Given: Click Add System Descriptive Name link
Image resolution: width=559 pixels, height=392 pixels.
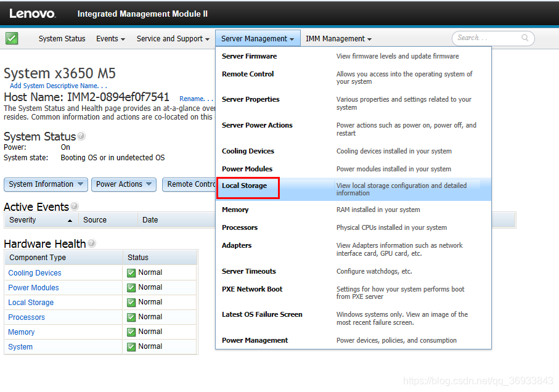Looking at the screenshot, I should coord(58,86).
